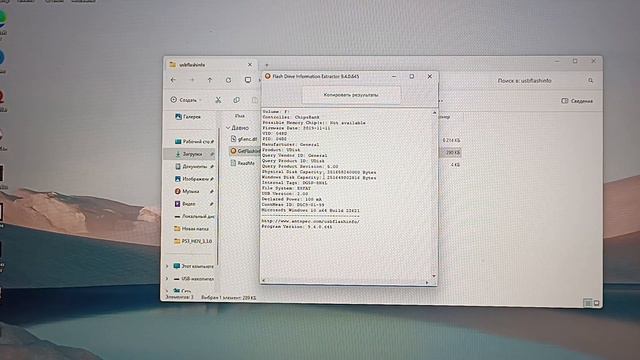Maximize the Flash Drive Information Extractor window
The height and width of the screenshot is (360, 640).
[412, 76]
